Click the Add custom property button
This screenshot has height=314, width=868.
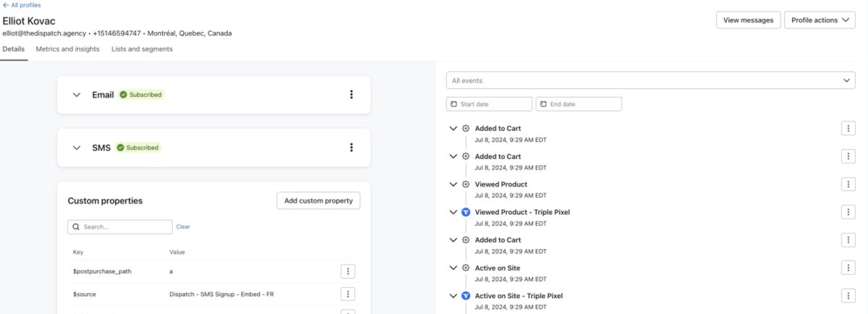pos(318,200)
